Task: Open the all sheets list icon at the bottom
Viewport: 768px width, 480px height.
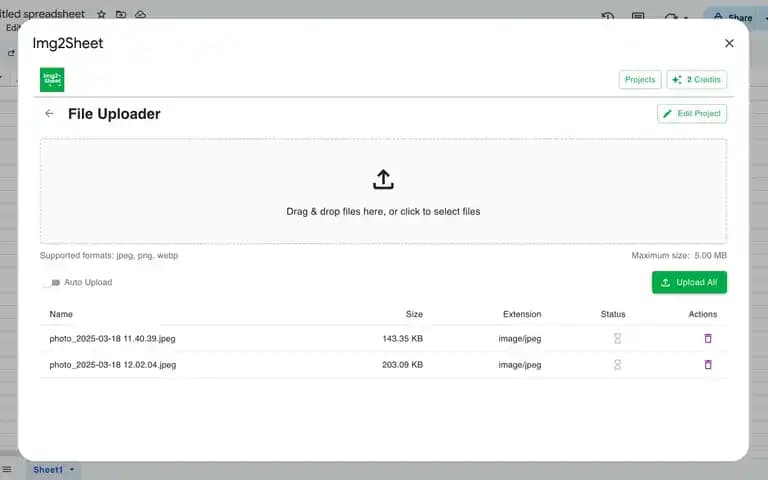Action: pyautogui.click(x=7, y=469)
